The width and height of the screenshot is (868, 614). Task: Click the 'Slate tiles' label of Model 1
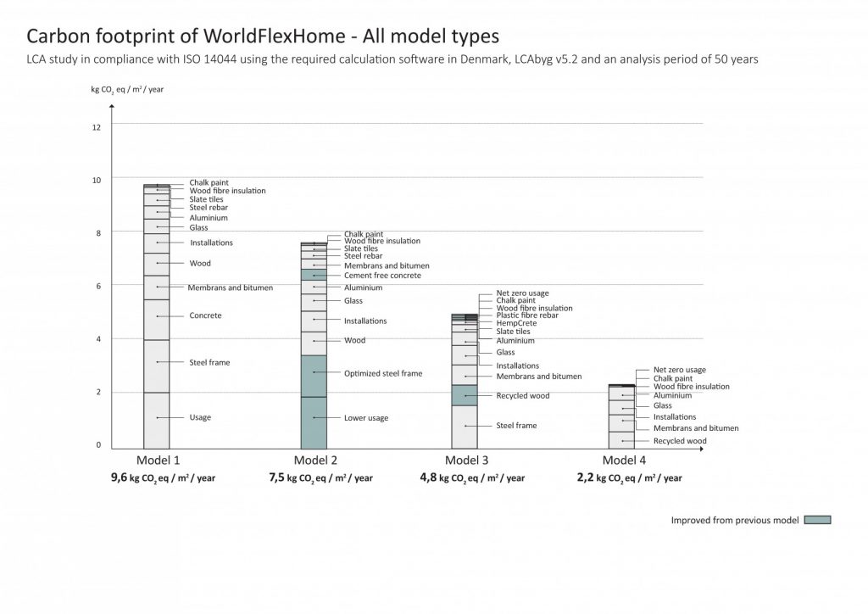[206, 199]
